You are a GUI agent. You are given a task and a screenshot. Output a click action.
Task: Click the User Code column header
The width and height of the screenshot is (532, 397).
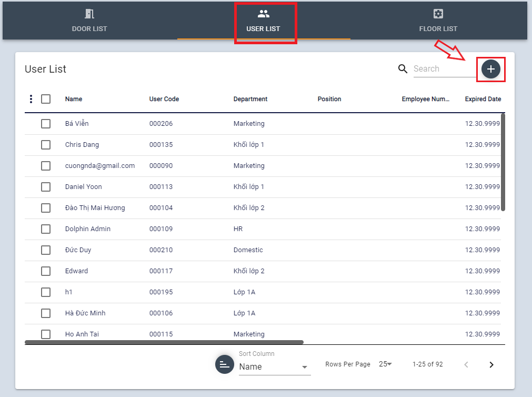(164, 99)
